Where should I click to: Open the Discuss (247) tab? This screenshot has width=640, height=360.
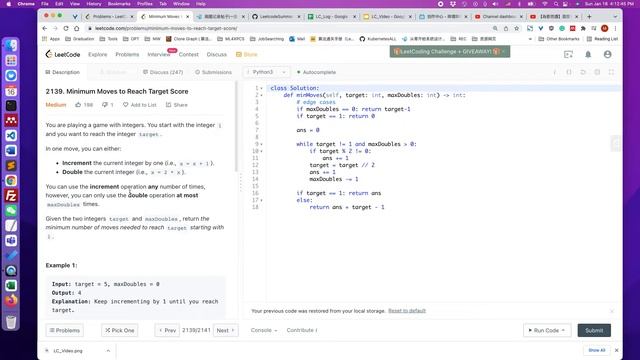coord(163,72)
